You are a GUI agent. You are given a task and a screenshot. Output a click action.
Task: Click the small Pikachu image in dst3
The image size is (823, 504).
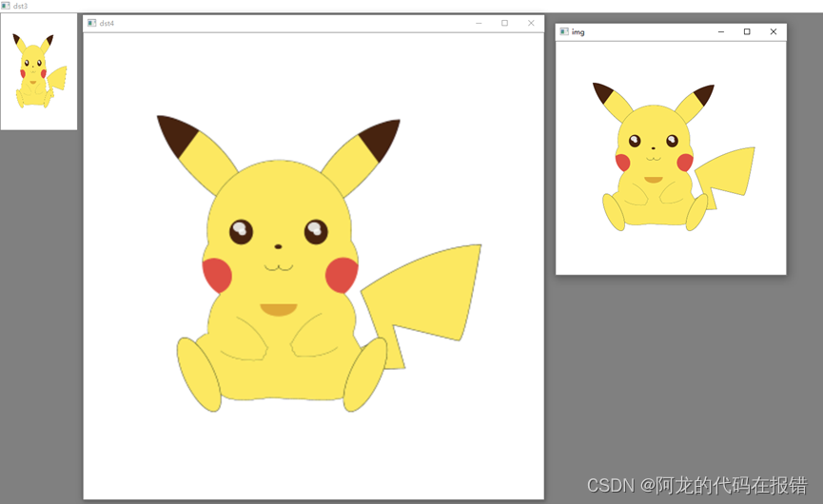39,71
